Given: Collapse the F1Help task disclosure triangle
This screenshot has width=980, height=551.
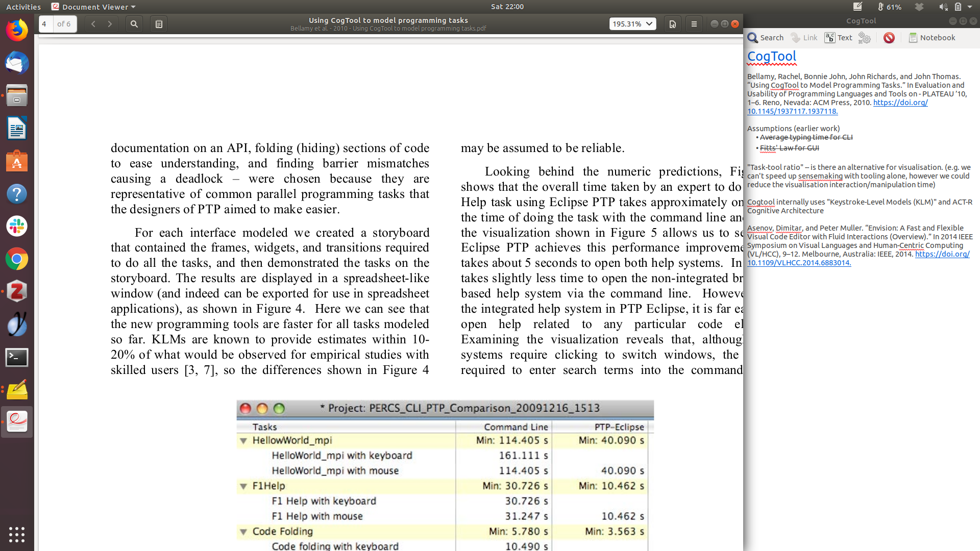Looking at the screenshot, I should 243,487.
